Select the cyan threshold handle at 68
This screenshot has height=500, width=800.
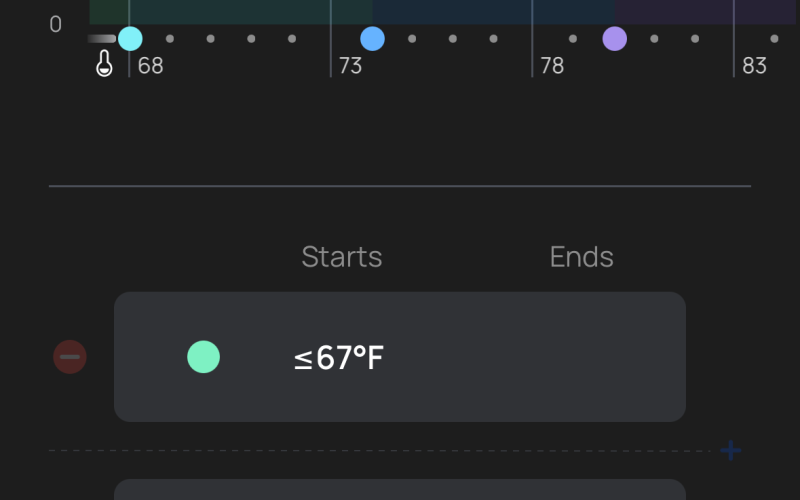pyautogui.click(x=130, y=39)
